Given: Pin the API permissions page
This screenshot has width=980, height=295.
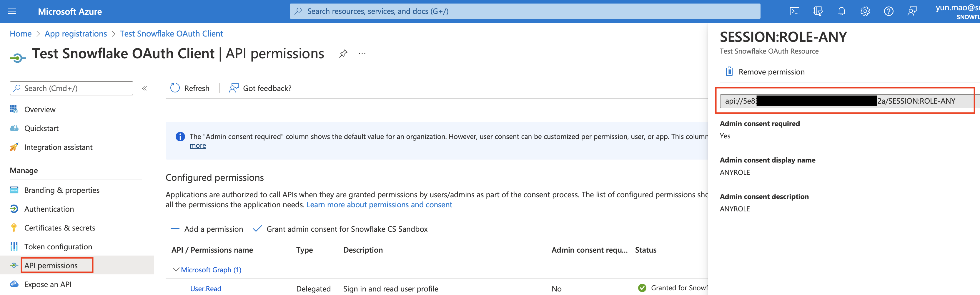Looking at the screenshot, I should pos(343,53).
